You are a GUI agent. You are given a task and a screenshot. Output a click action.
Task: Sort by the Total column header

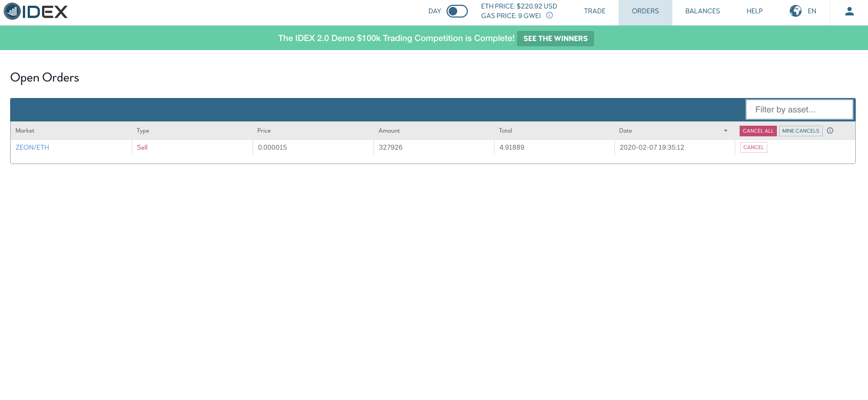(506, 130)
